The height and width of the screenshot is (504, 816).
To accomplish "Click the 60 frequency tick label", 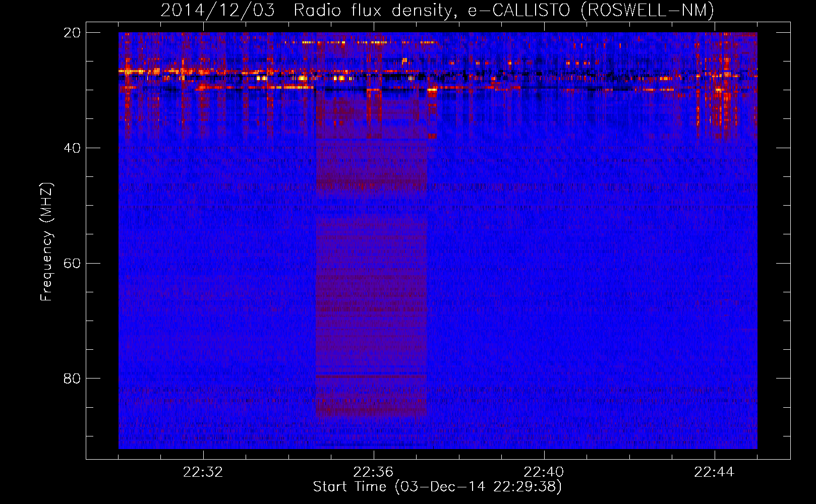I will pyautogui.click(x=72, y=263).
